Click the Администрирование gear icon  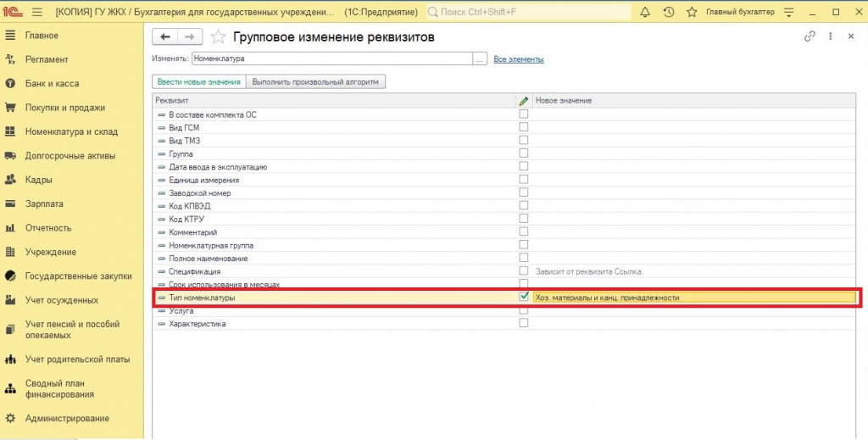coord(10,419)
